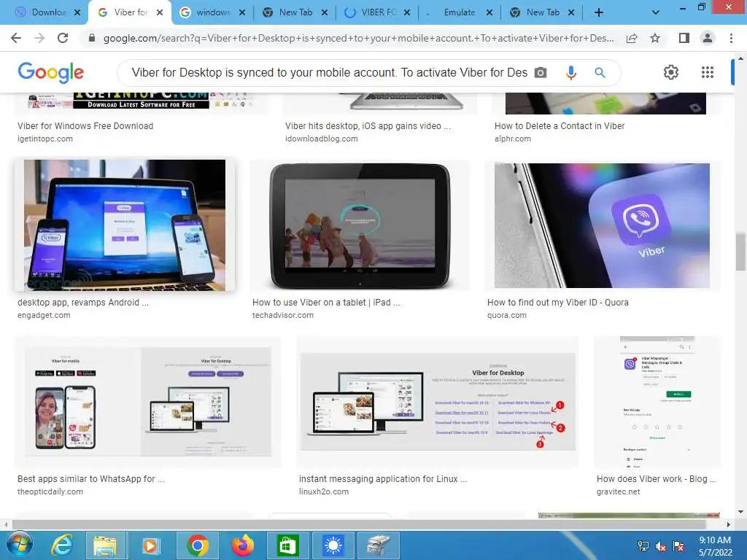The height and width of the screenshot is (560, 747).
Task: Click the tablet beach scene image
Action: pyautogui.click(x=360, y=225)
